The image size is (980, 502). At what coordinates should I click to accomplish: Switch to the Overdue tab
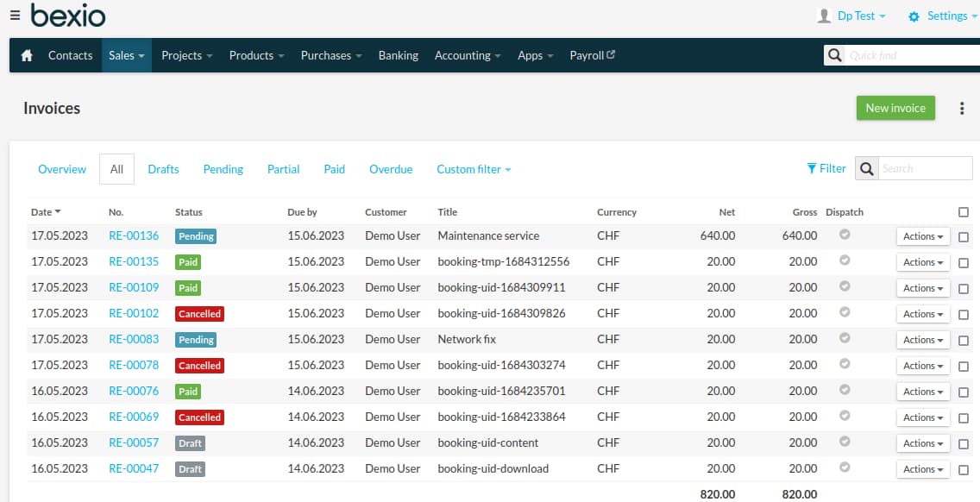coord(391,169)
